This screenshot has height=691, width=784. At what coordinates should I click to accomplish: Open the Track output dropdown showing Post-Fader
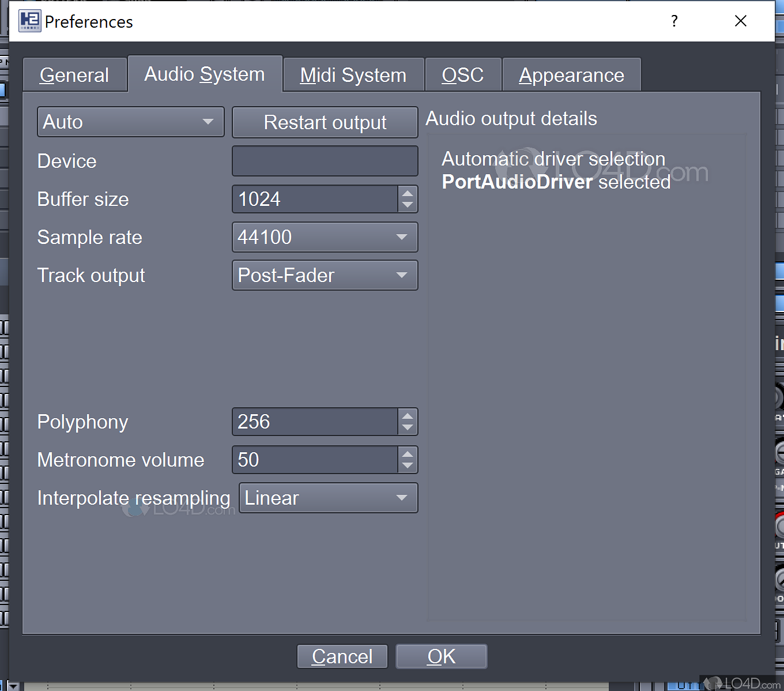coord(325,275)
